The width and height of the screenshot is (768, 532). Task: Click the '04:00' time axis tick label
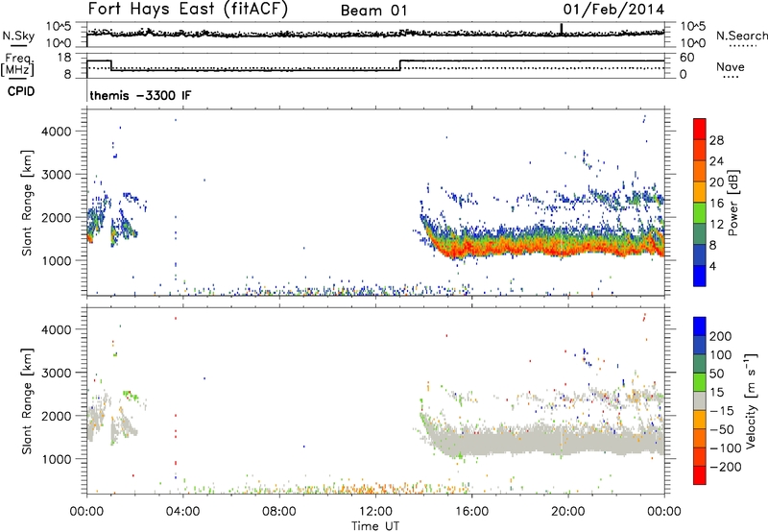click(182, 512)
